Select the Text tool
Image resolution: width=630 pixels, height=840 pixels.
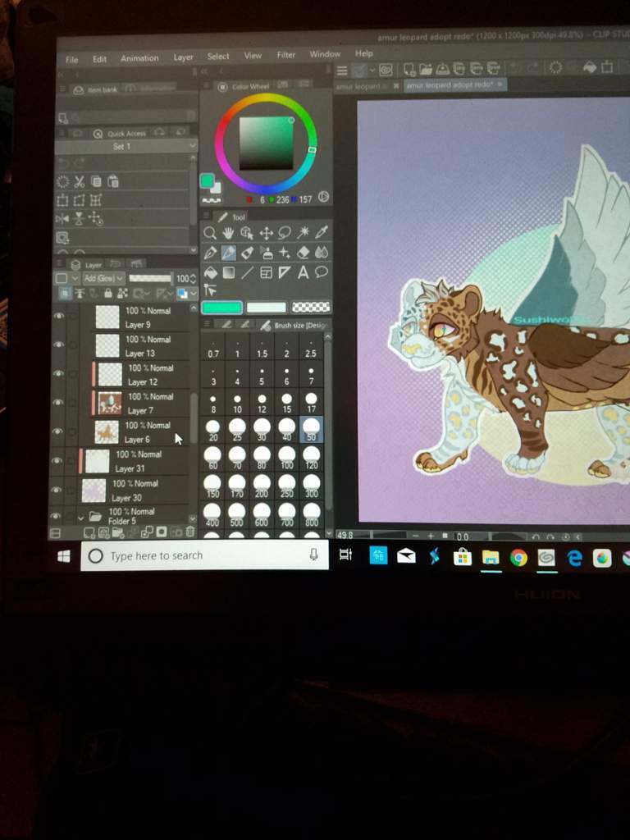tap(304, 272)
